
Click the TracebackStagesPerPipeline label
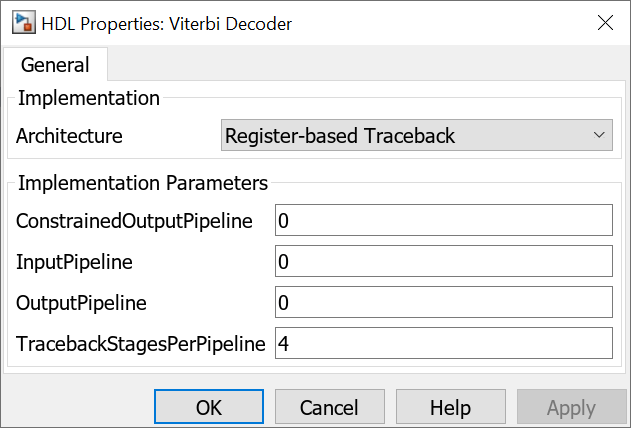coord(140,344)
